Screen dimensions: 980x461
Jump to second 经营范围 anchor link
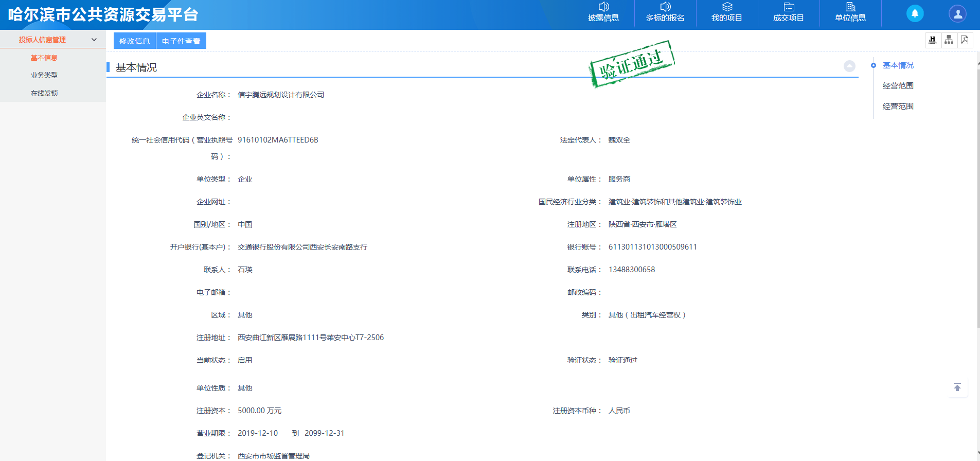click(898, 107)
